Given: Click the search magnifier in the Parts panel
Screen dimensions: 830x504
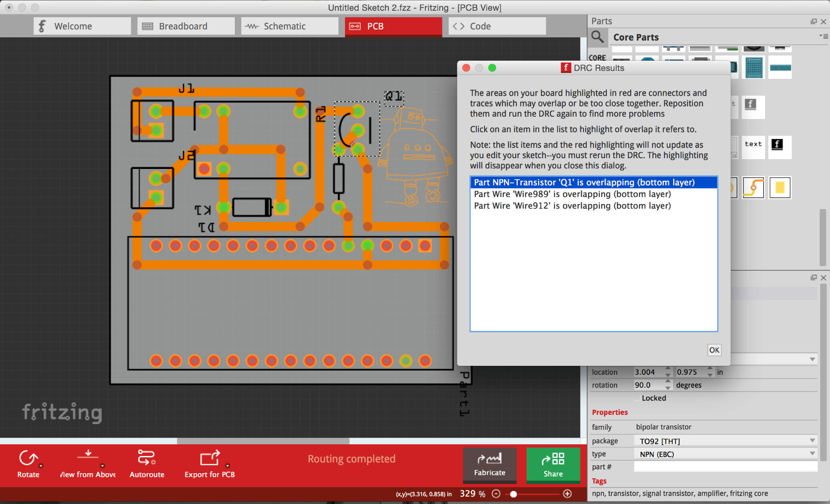Looking at the screenshot, I should tap(598, 37).
